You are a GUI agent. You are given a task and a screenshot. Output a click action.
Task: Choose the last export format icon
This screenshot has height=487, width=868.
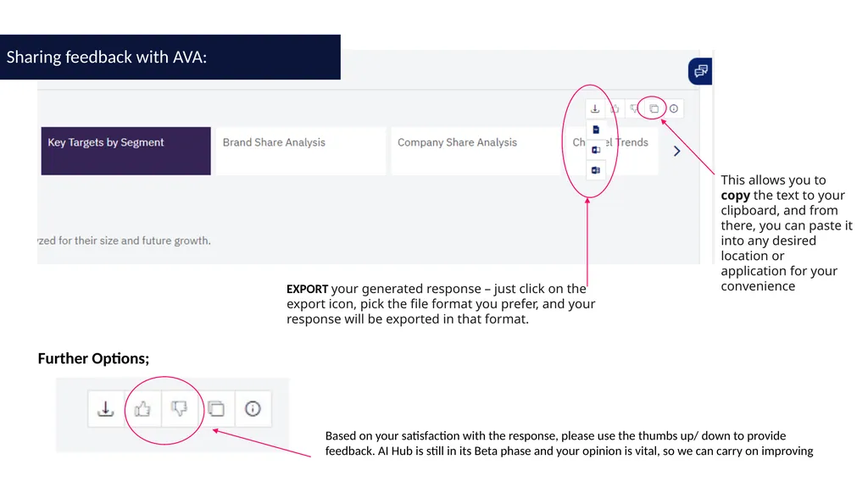click(x=596, y=170)
